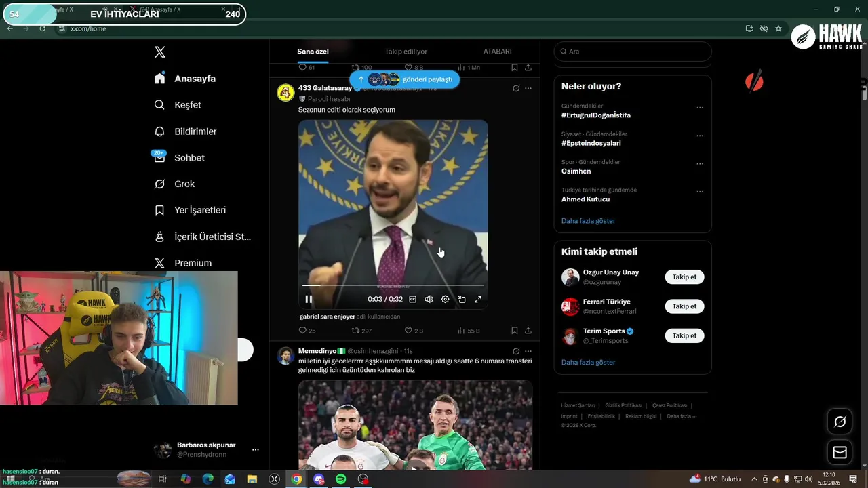This screenshot has width=868, height=488.
Task: Open File Explorer from the taskbar
Action: point(252,479)
